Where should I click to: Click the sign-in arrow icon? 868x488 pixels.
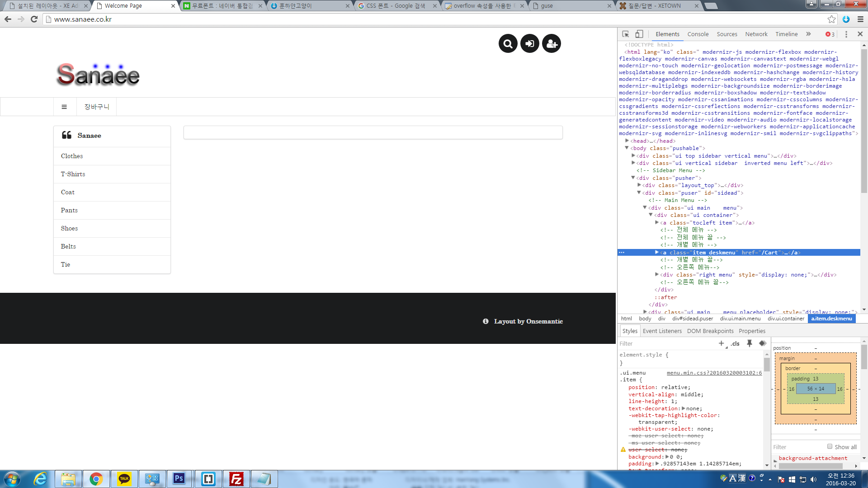click(x=529, y=44)
